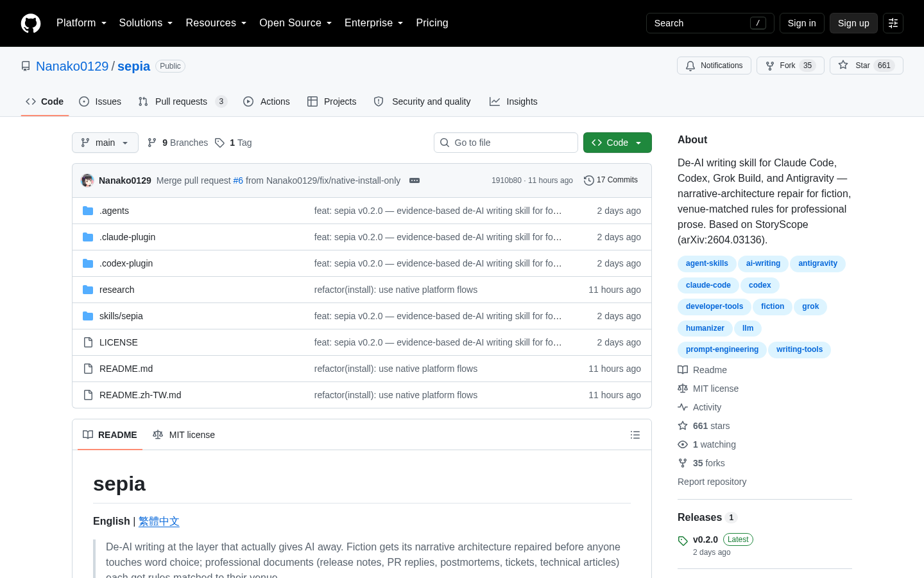Open the README.zh-TW.md file
Image resolution: width=924 pixels, height=578 pixels.
(x=140, y=395)
